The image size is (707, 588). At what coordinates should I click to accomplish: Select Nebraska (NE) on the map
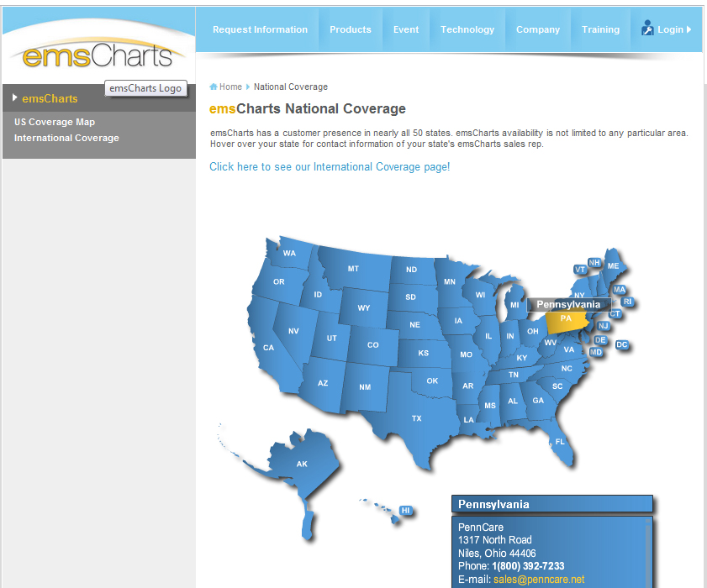(414, 324)
